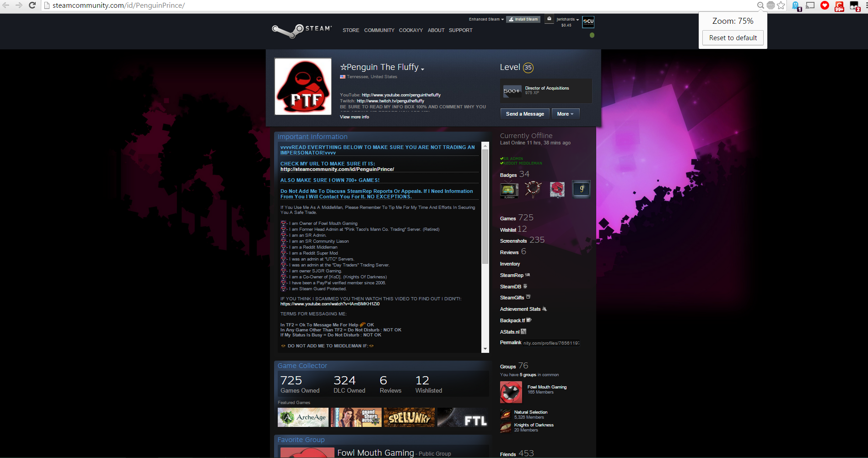868x458 pixels.
Task: Open the Fowl Mouth Gaming group avatar
Action: click(511, 392)
